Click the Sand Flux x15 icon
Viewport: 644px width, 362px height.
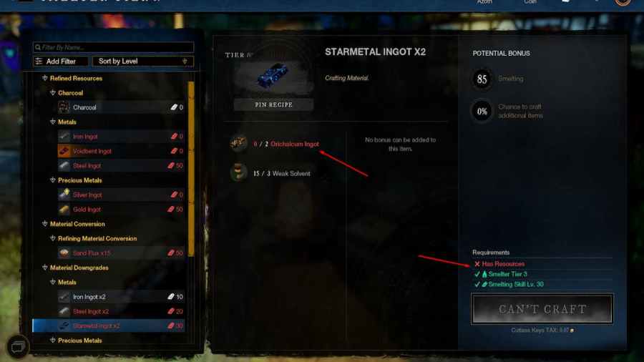pos(64,253)
